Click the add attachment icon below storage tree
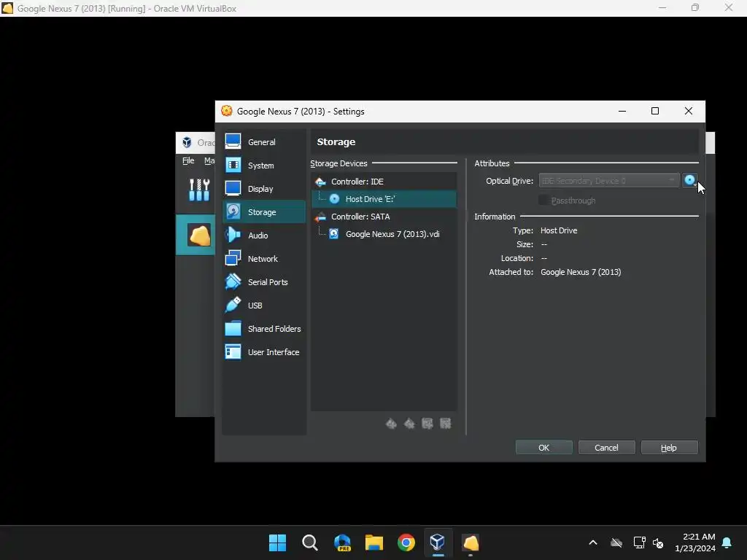Viewport: 747px width, 560px height. (x=427, y=424)
